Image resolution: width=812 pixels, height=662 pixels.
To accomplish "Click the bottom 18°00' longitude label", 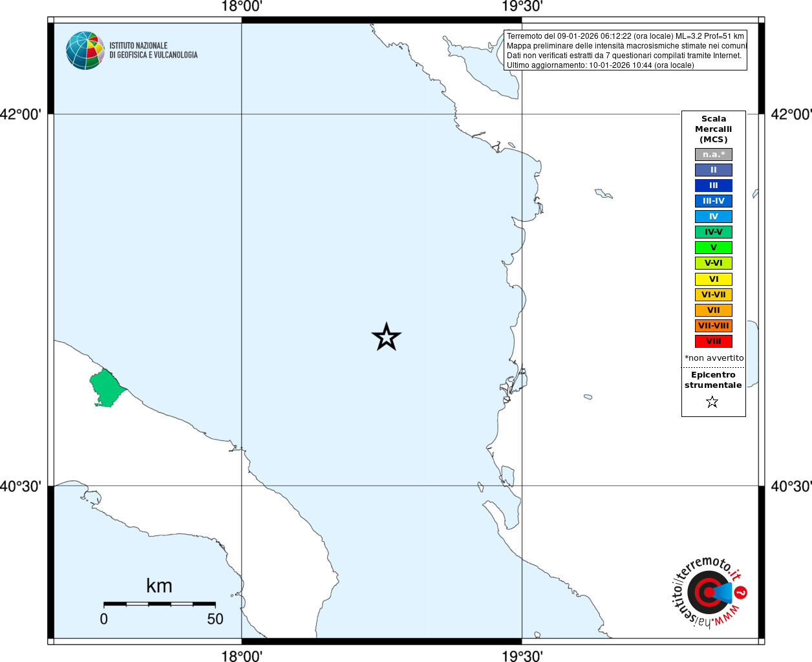I will point(242,656).
